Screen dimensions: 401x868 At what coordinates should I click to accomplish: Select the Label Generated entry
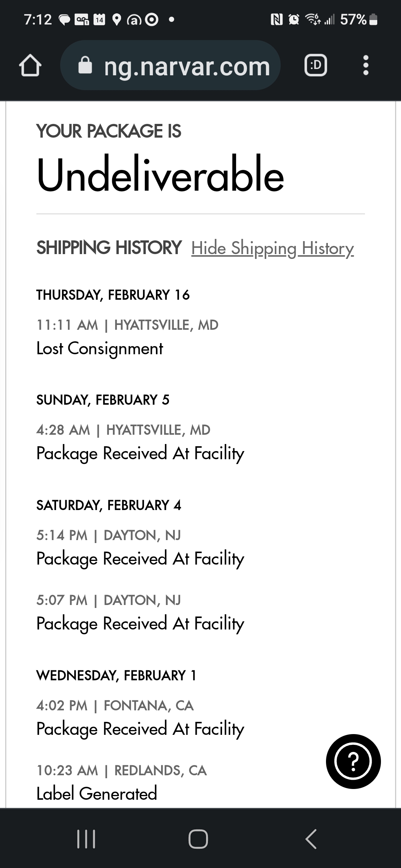[x=97, y=793]
